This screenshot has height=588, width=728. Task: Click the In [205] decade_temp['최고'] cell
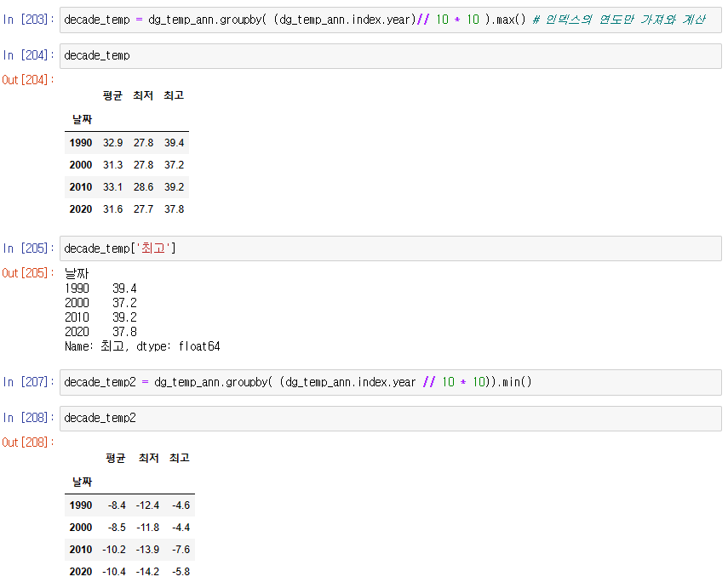click(x=391, y=248)
